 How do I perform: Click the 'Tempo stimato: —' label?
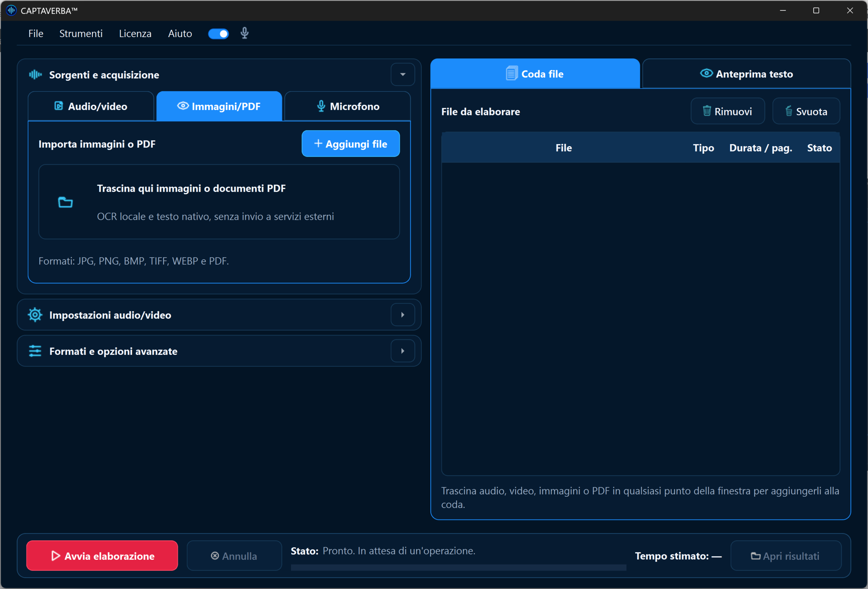[678, 555]
